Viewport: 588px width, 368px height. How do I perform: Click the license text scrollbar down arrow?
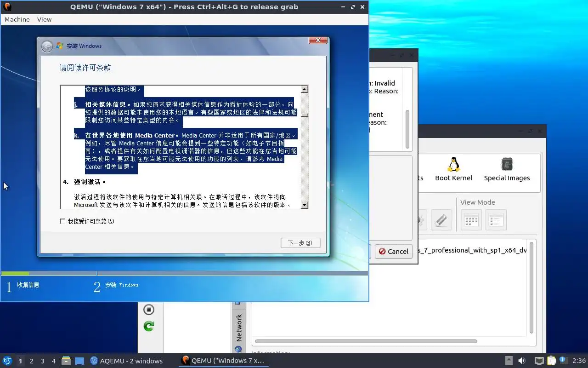click(x=305, y=205)
